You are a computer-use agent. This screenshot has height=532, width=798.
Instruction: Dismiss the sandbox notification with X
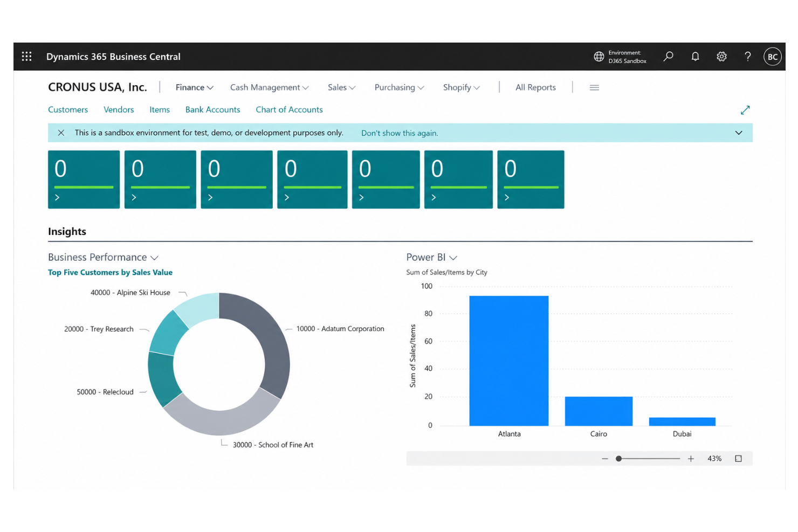(x=61, y=133)
